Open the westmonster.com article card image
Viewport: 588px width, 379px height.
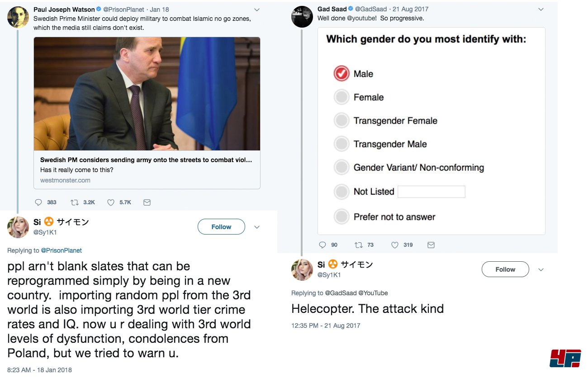point(147,94)
